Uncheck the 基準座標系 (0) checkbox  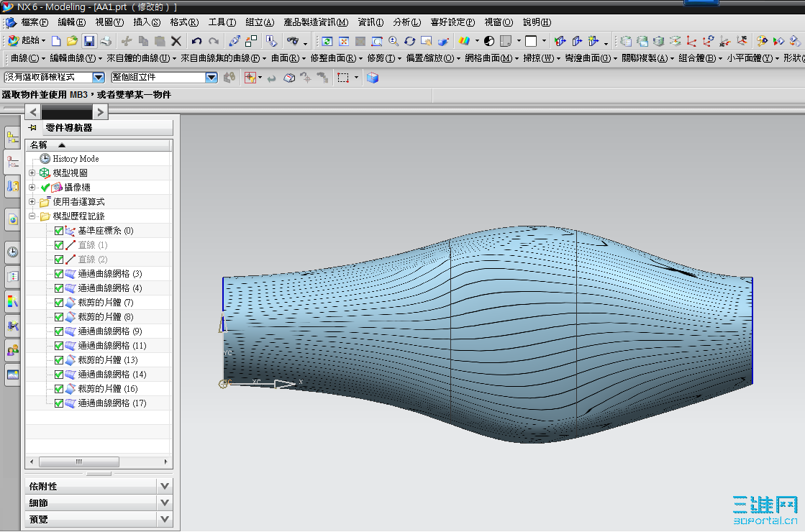click(x=59, y=231)
